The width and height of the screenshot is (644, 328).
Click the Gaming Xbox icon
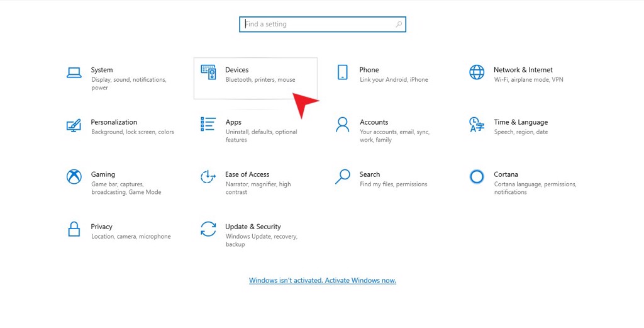click(x=74, y=177)
